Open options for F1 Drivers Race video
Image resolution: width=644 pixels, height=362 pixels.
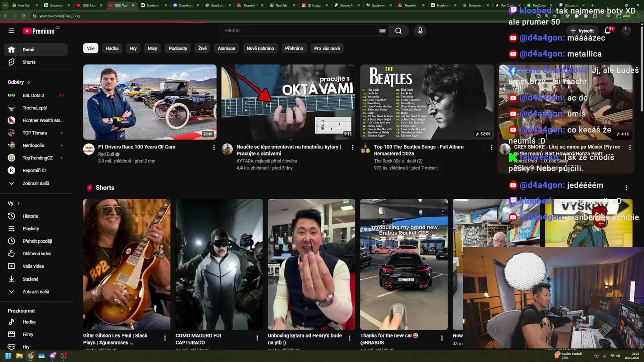(x=214, y=147)
